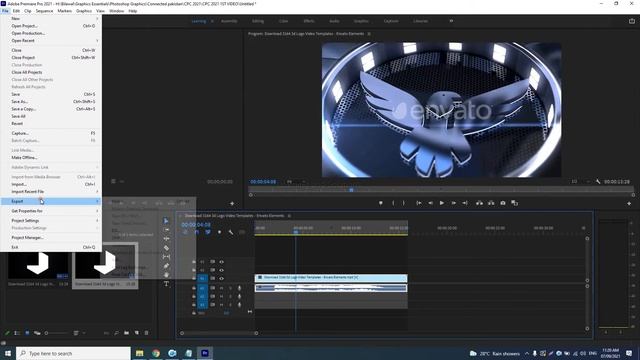Hide video track V1 output
The height and width of the screenshot is (360, 640).
click(x=222, y=278)
